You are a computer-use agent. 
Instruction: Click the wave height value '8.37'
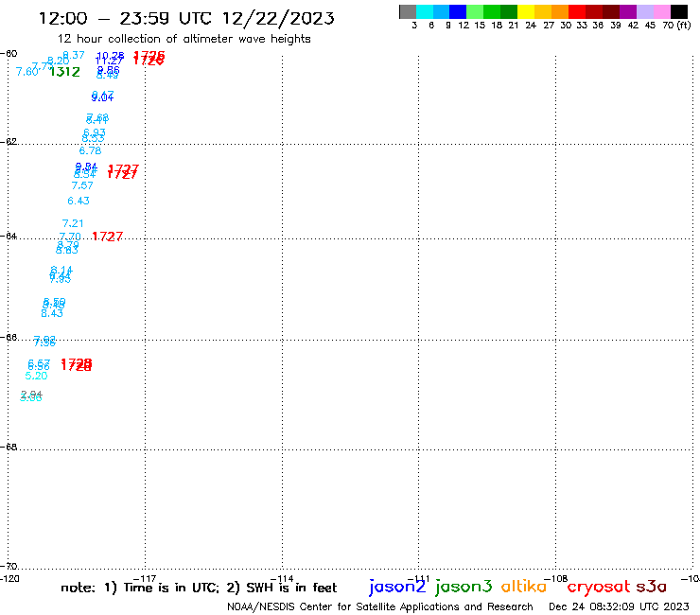click(x=74, y=55)
